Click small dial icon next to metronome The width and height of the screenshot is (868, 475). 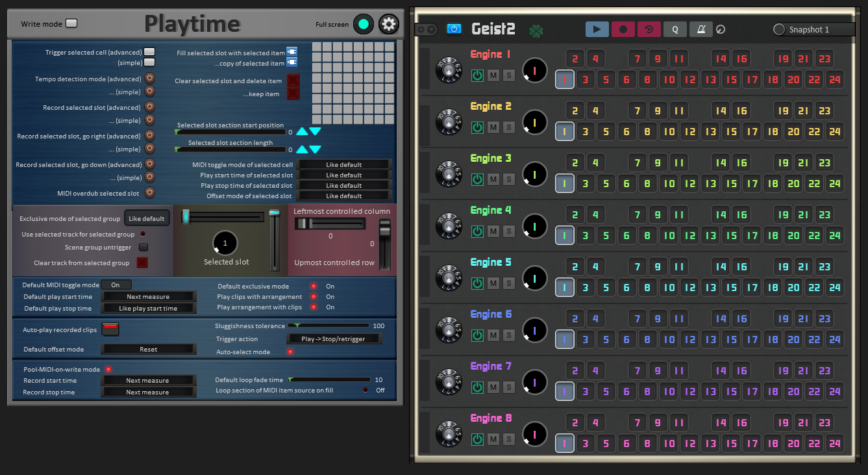coord(720,30)
